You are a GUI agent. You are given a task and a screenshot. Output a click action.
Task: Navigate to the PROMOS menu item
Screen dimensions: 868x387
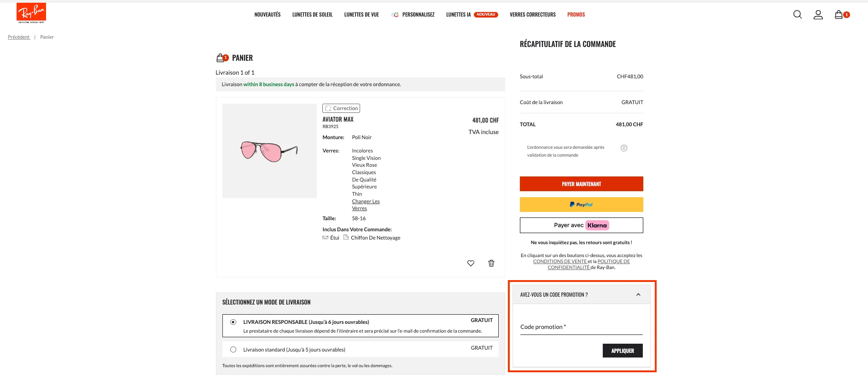tap(576, 14)
